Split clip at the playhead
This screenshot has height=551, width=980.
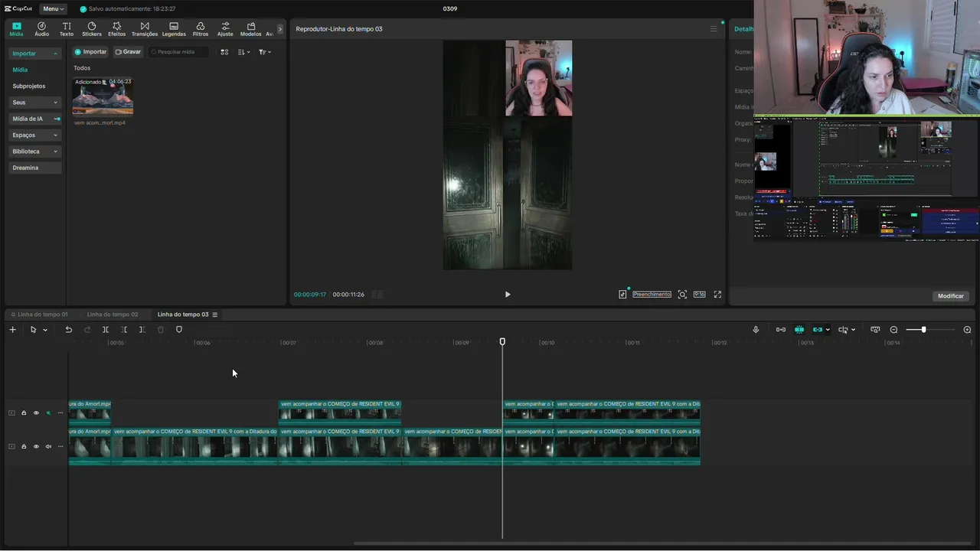[106, 330]
